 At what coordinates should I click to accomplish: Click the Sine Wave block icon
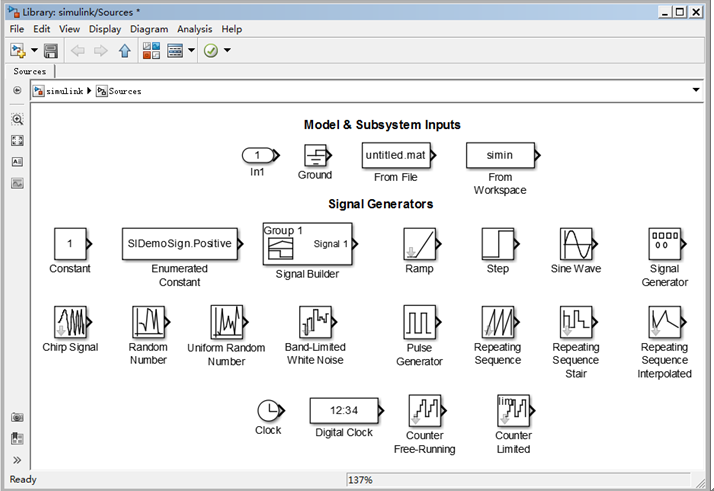pos(575,243)
